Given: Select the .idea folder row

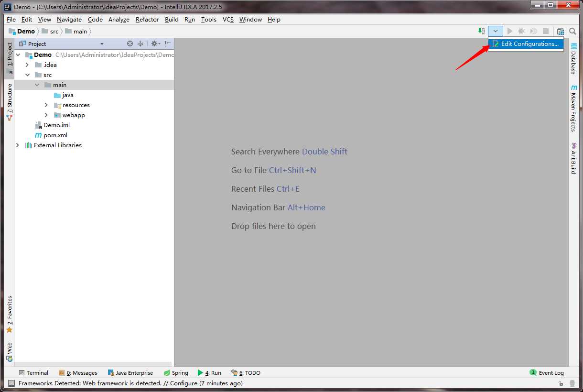Looking at the screenshot, I should (x=94, y=65).
